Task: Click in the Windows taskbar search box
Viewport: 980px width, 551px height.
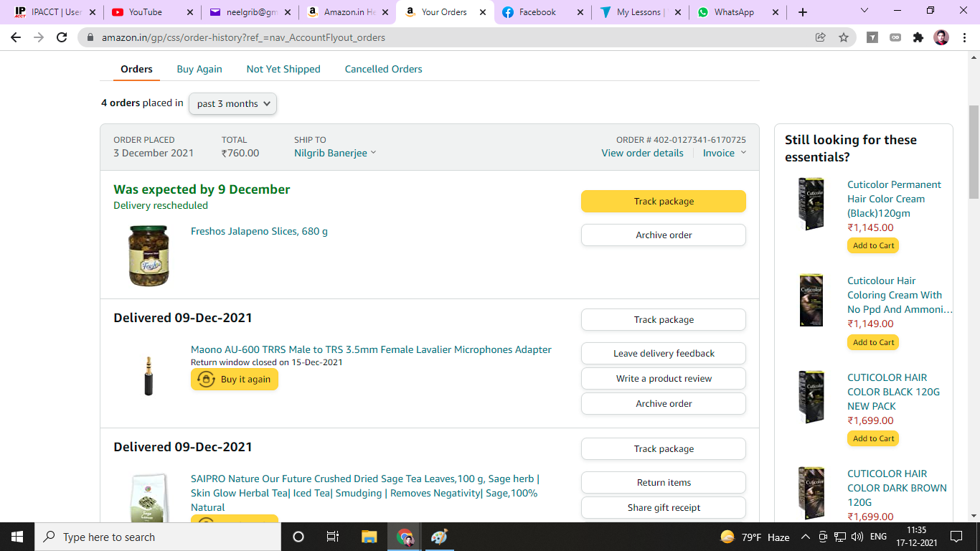Action: (158, 537)
